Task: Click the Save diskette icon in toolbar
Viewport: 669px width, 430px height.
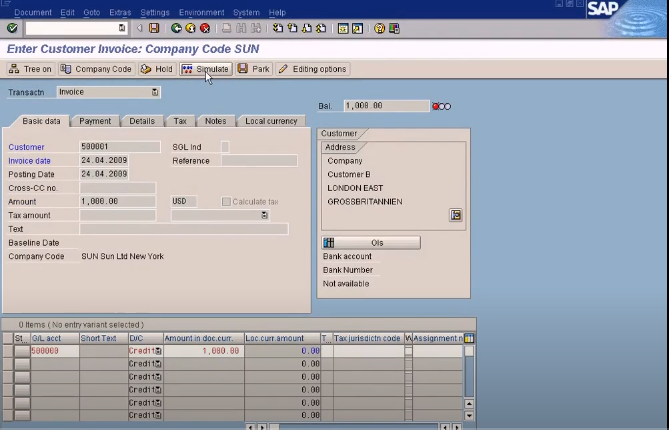Action: [154, 28]
